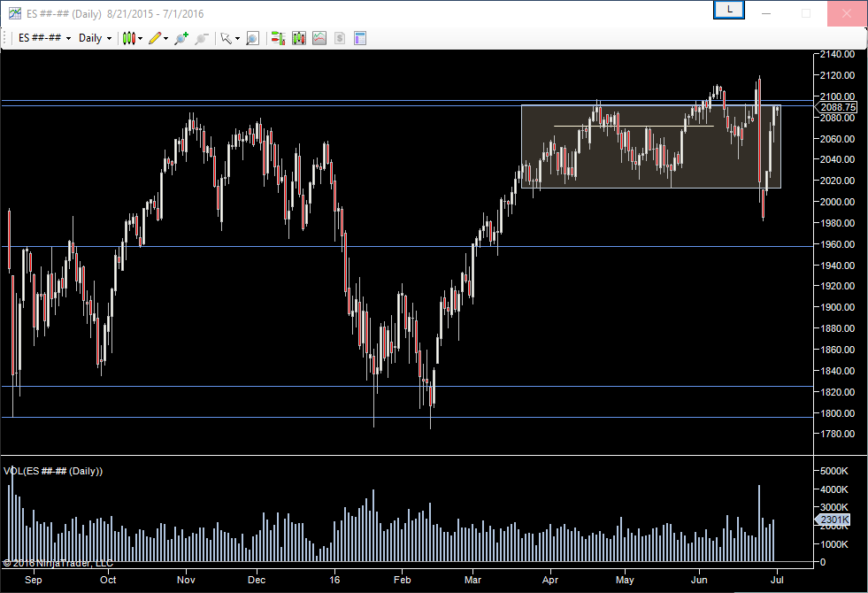868x593 pixels.
Task: Click the 2301K volume marker label
Action: [836, 520]
